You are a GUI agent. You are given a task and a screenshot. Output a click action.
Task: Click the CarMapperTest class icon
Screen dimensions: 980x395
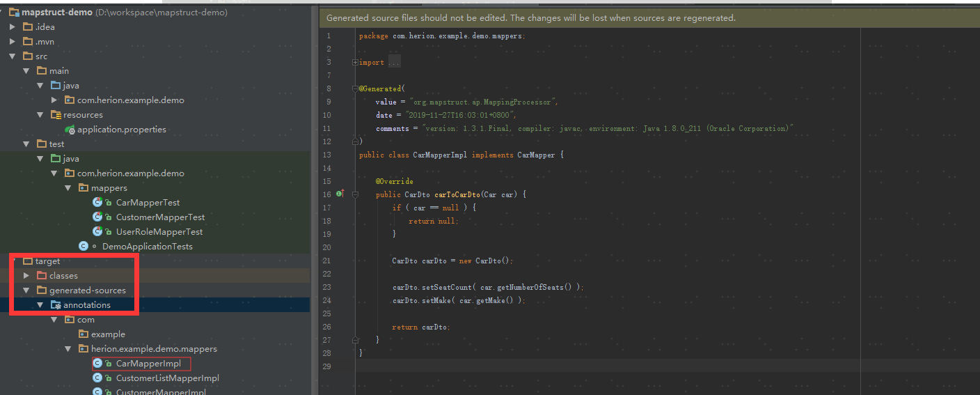(x=97, y=203)
